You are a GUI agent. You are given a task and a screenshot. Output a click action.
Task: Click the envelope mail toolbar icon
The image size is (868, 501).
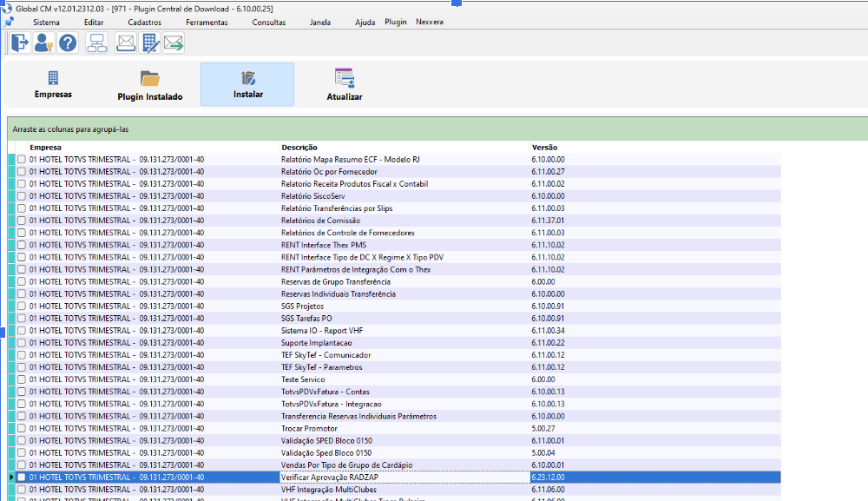coord(126,43)
